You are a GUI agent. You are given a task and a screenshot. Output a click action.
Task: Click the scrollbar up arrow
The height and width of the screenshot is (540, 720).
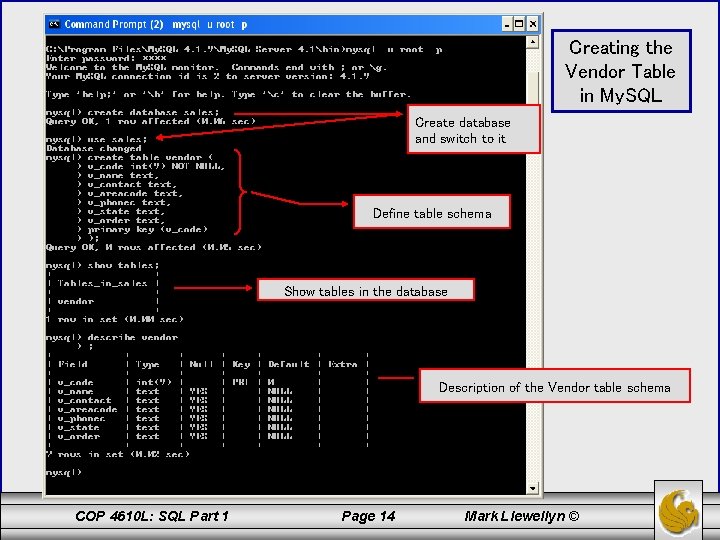532,42
